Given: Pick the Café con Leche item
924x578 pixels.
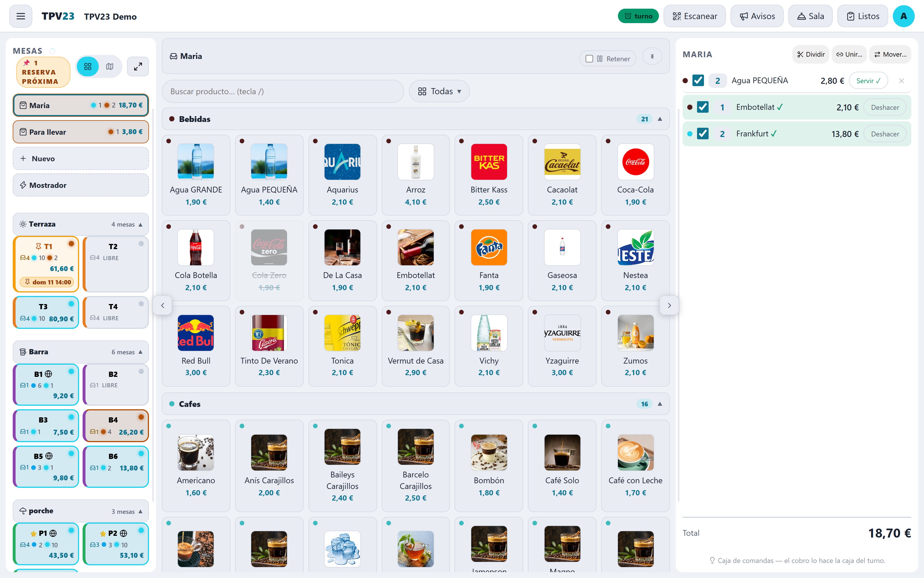Looking at the screenshot, I should click(x=635, y=466).
